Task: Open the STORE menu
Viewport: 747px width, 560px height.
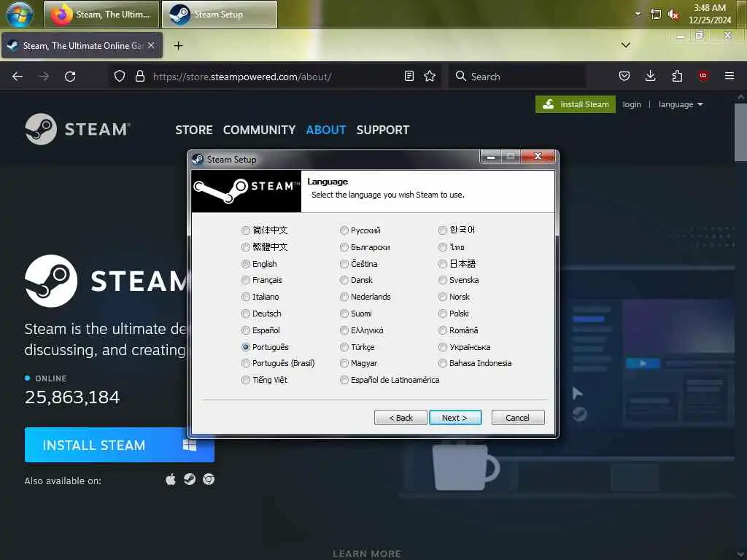Action: click(194, 130)
